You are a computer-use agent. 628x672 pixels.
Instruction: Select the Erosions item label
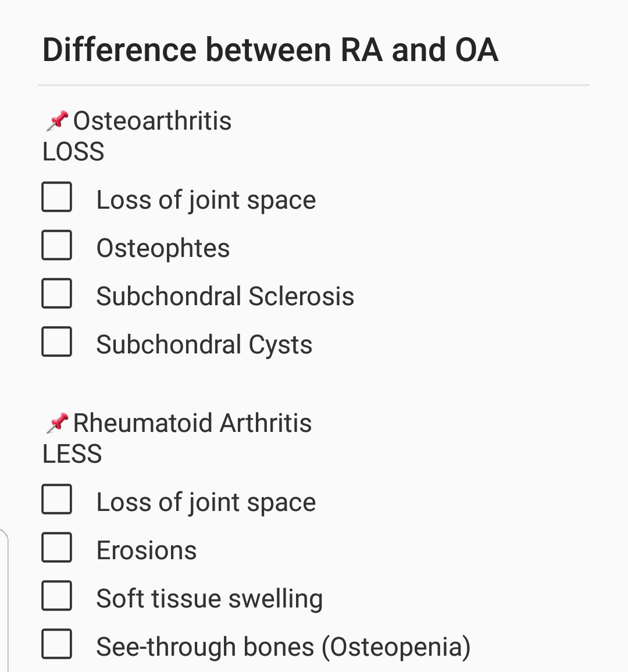coord(146,549)
